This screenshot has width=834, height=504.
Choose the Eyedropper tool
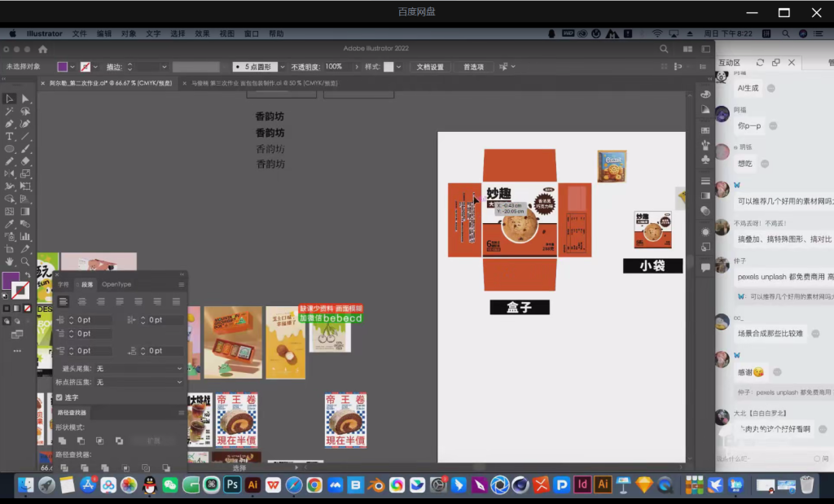point(10,224)
